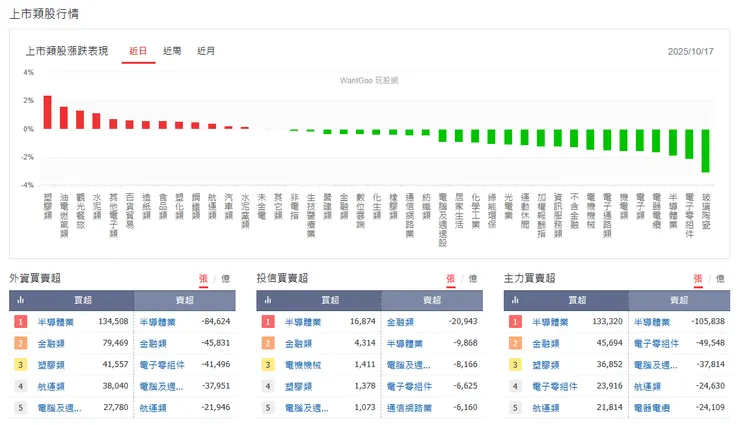740x425 pixels.
Task: Click the 上市類股漲跌表現 chart title
Action: click(x=67, y=51)
